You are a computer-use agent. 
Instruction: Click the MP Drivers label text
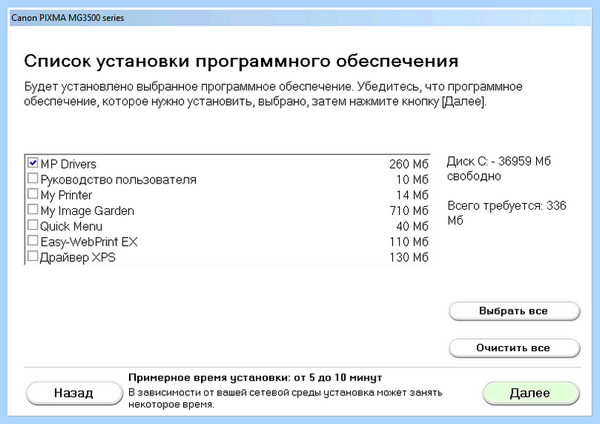(x=68, y=164)
